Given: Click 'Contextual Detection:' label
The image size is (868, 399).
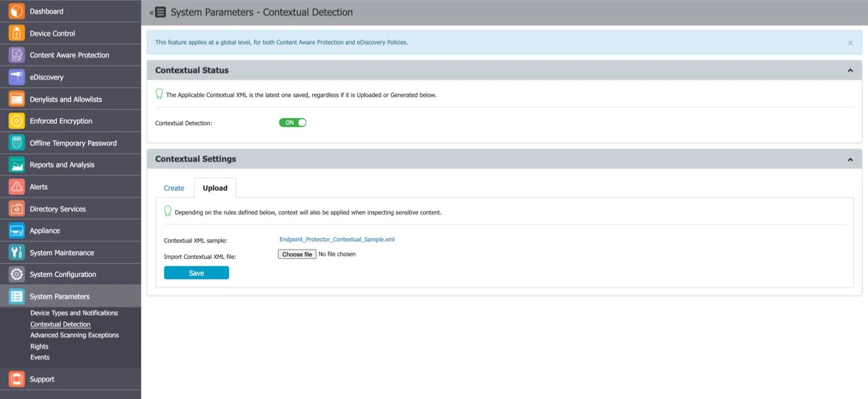Looking at the screenshot, I should [x=184, y=123].
